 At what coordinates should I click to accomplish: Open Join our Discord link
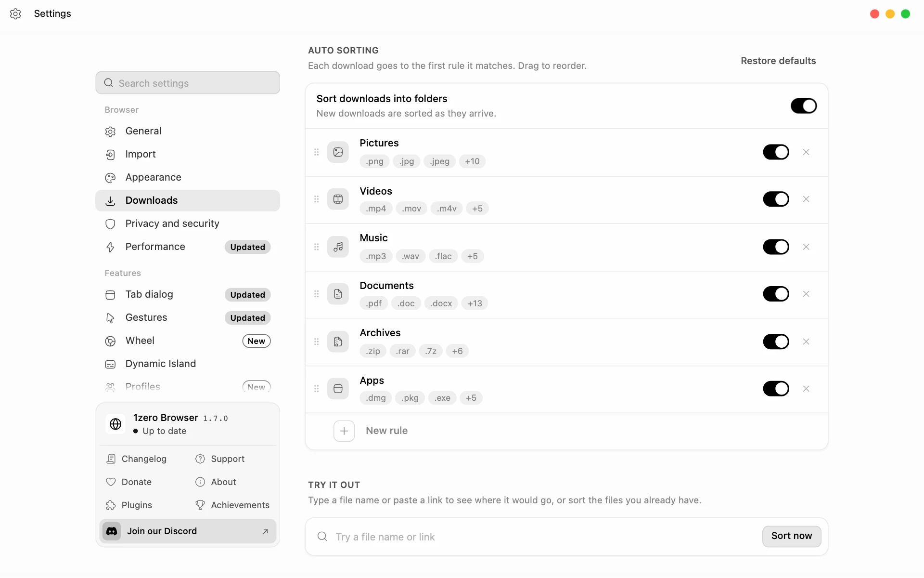click(188, 531)
